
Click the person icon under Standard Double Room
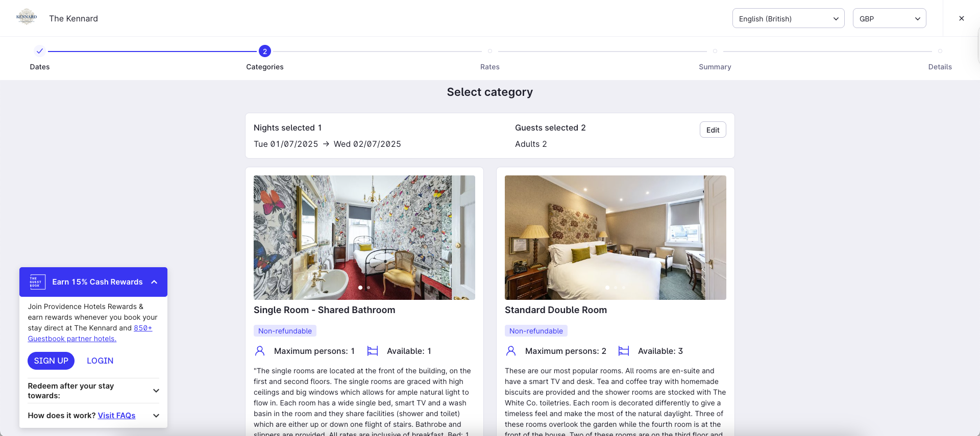[511, 351]
